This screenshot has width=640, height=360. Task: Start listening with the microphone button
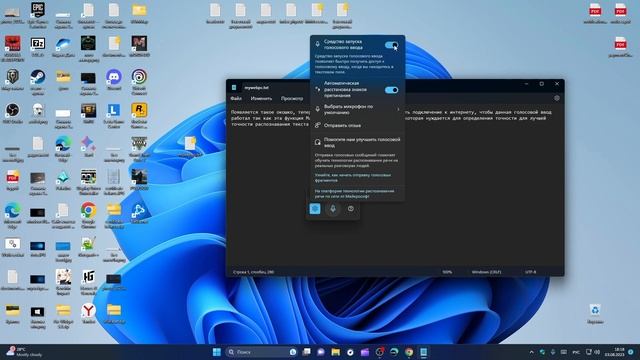pyautogui.click(x=333, y=209)
